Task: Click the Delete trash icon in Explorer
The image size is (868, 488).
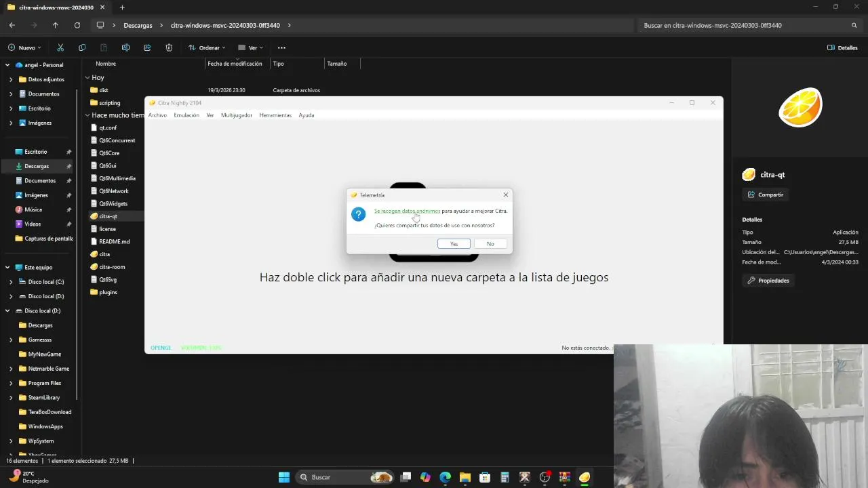Action: point(169,47)
